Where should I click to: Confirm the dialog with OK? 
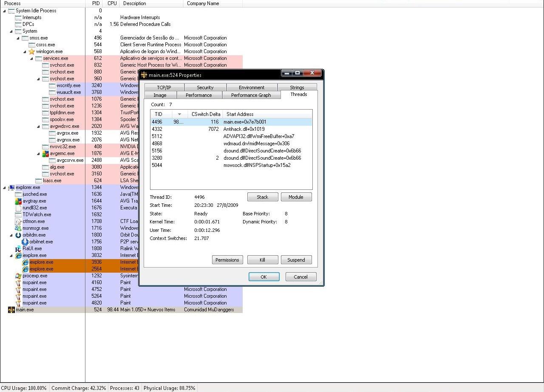tap(264, 277)
